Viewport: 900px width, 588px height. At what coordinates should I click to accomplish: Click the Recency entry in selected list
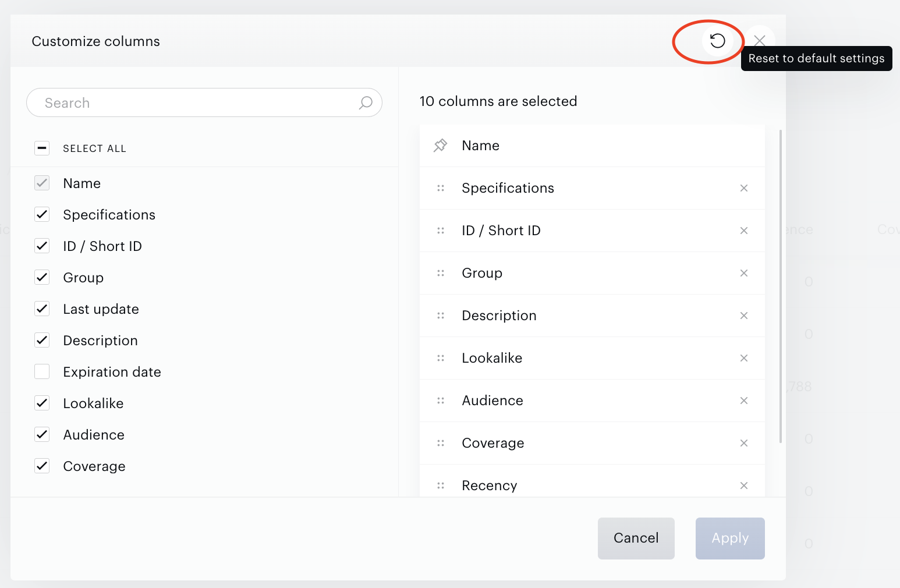(x=592, y=481)
